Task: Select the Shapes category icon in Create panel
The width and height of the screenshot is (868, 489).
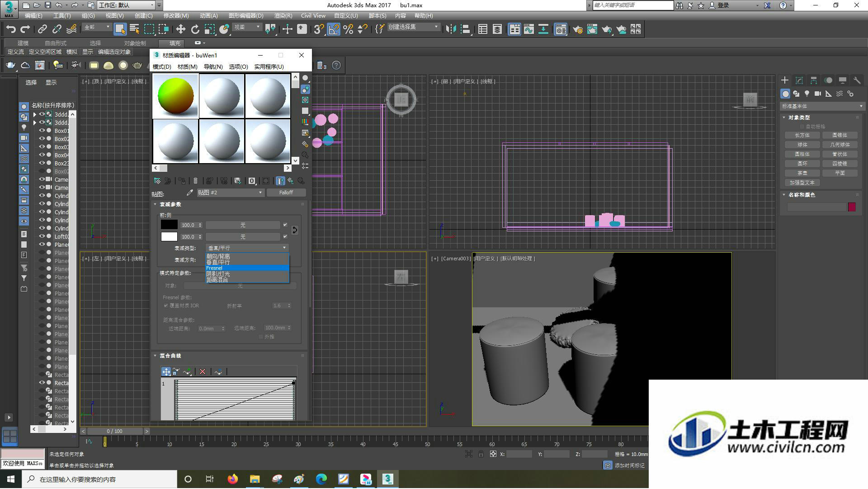Action: [x=796, y=94]
